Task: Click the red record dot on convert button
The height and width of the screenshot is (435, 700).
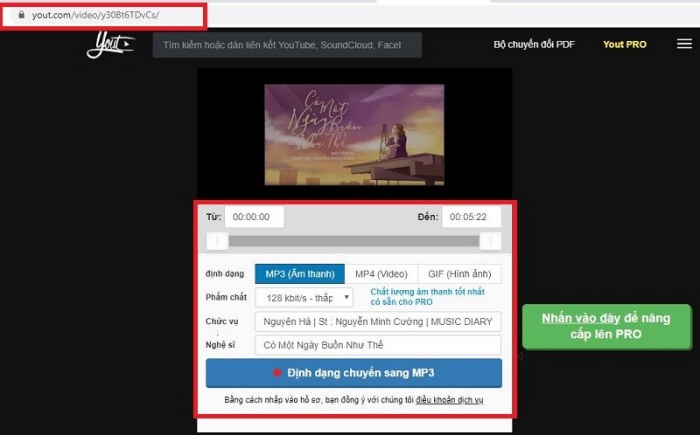Action: pos(277,373)
